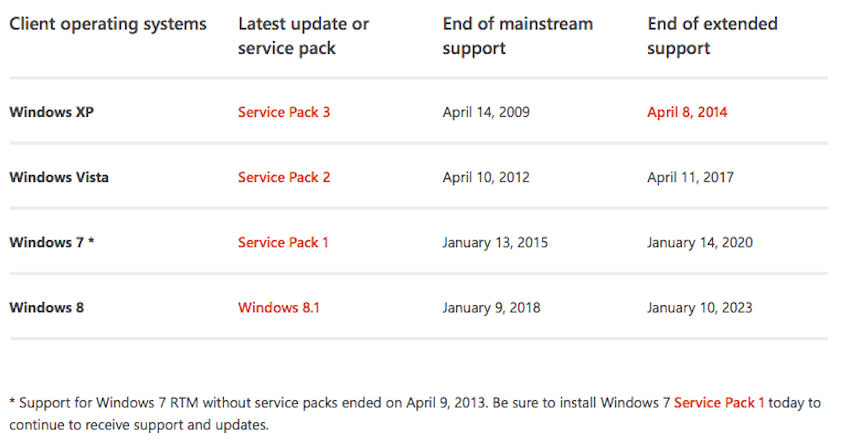Open the Service Pack 2 link
This screenshot has width=850, height=443.
coord(284,177)
